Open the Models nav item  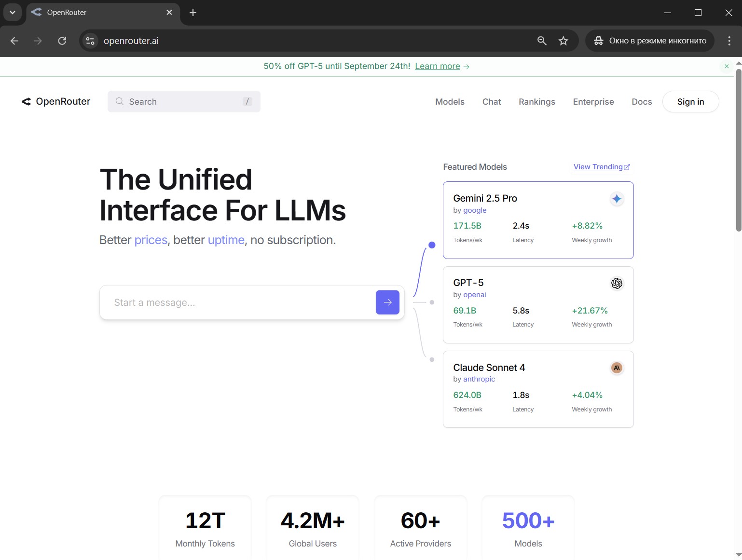(x=450, y=102)
